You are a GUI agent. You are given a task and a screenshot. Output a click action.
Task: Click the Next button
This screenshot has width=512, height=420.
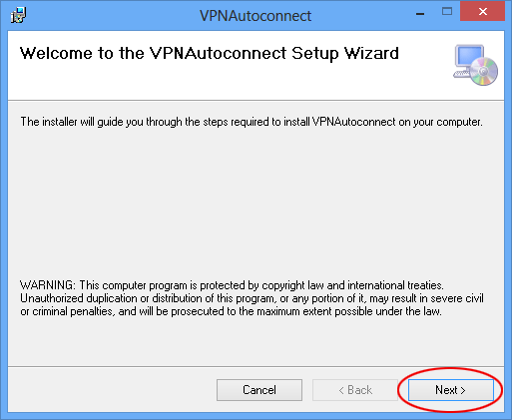tap(451, 390)
